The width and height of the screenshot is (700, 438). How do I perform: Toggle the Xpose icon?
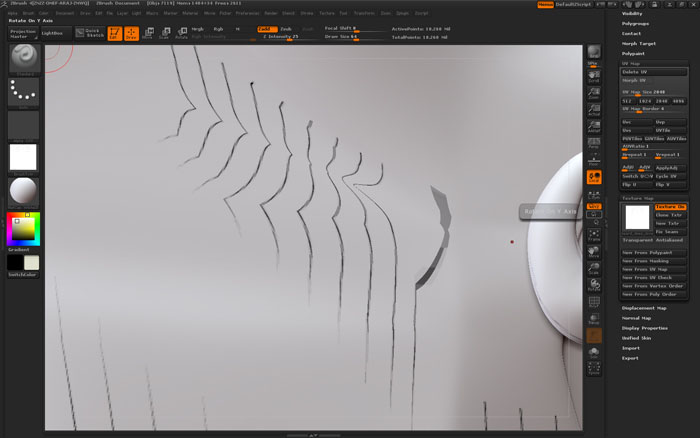coord(594,369)
